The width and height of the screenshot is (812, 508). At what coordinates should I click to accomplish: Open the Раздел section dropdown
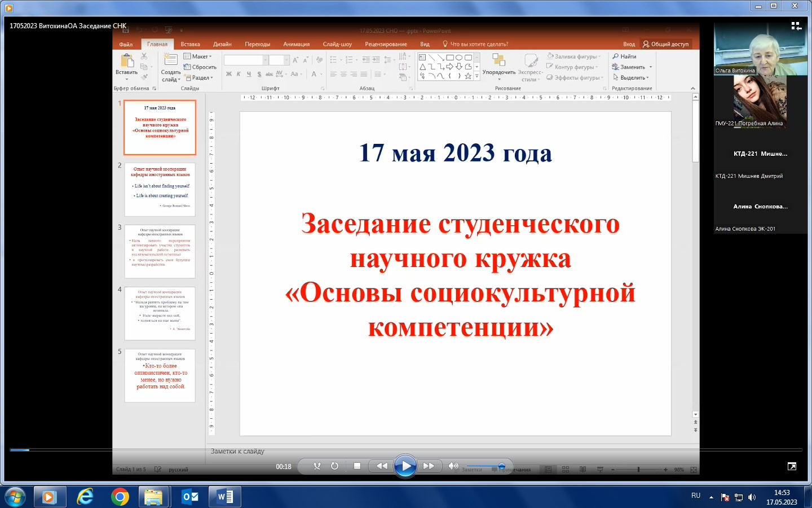click(x=199, y=78)
